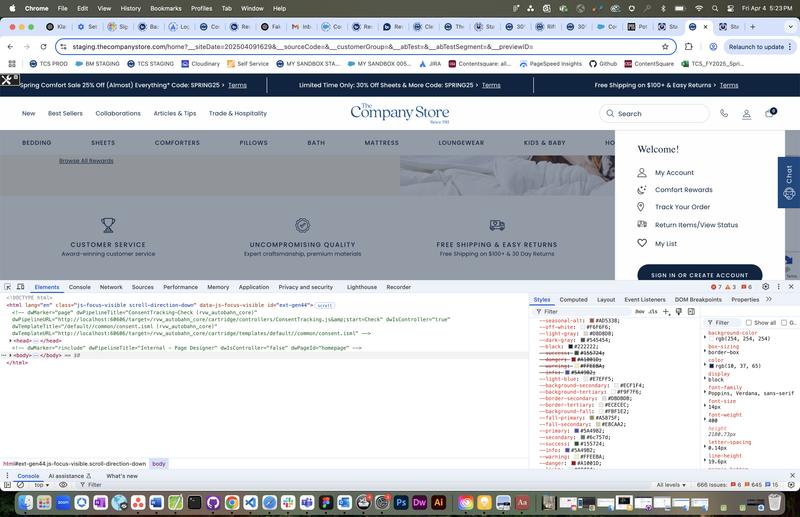Click the site Search input field
This screenshot has width=800, height=517.
tap(654, 113)
